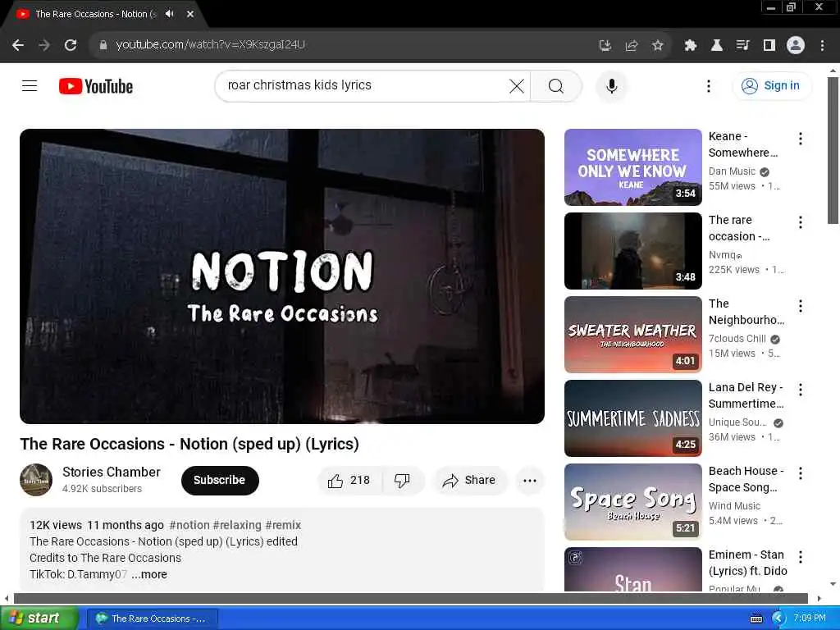Open options for Eminem Stan video

tap(800, 557)
